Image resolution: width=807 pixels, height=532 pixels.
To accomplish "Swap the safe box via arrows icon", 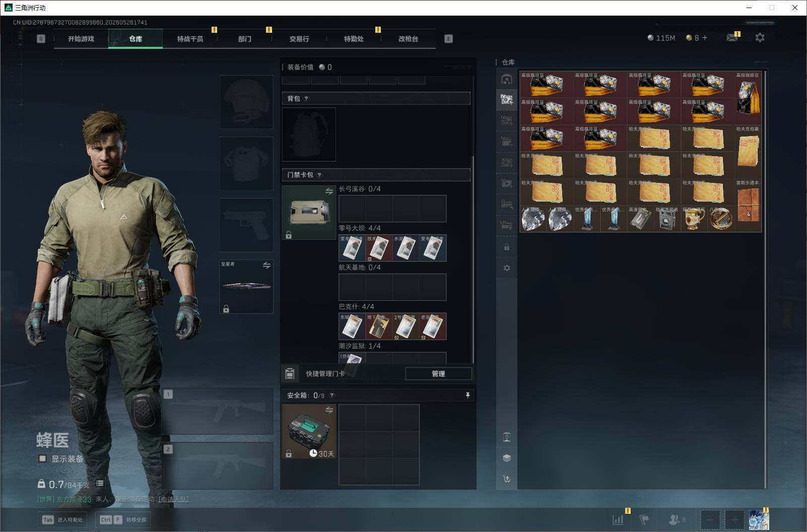I will tap(329, 410).
